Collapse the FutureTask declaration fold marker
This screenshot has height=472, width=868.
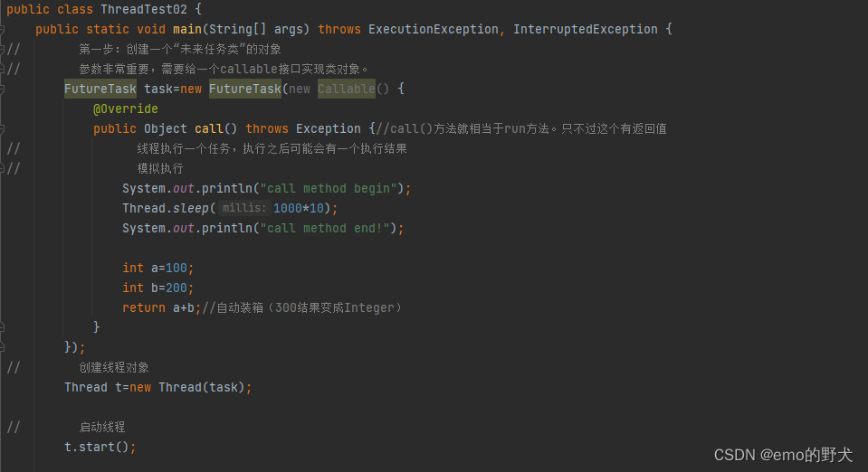2,90
